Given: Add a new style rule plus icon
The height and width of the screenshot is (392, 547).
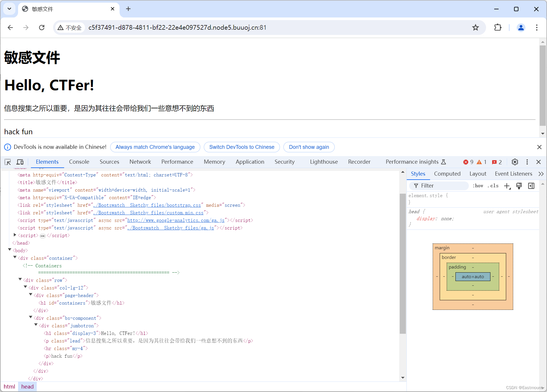Looking at the screenshot, I should [x=507, y=186].
